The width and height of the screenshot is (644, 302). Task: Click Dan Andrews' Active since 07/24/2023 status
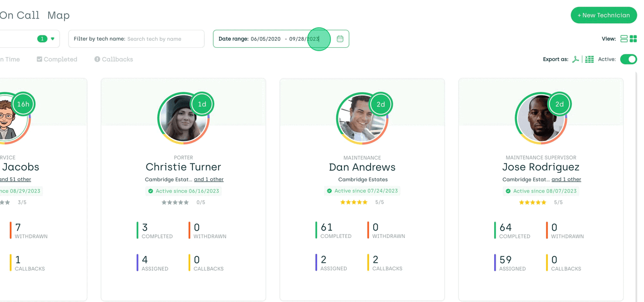(x=362, y=191)
